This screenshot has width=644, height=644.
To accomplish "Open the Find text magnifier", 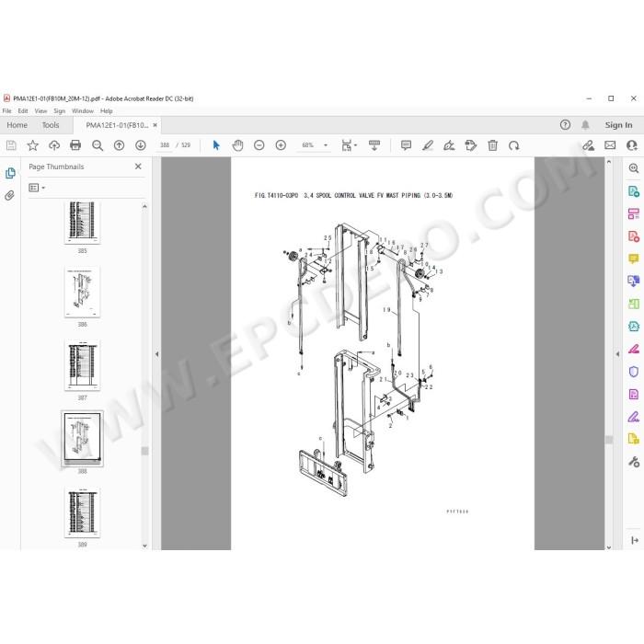I will point(98,145).
